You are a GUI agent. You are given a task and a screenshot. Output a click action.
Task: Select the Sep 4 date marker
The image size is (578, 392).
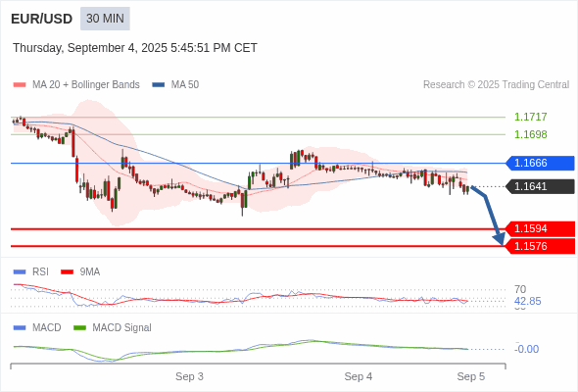click(359, 376)
